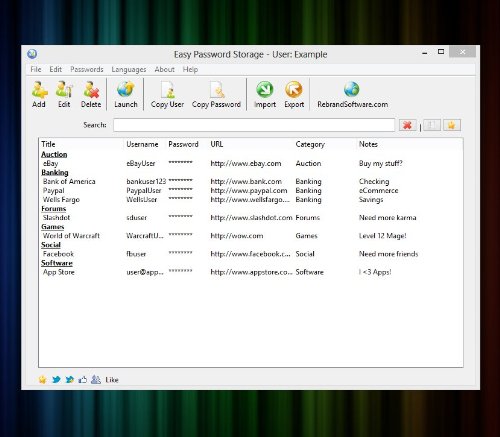Open the Passwords menu
The image size is (500, 437).
click(87, 69)
